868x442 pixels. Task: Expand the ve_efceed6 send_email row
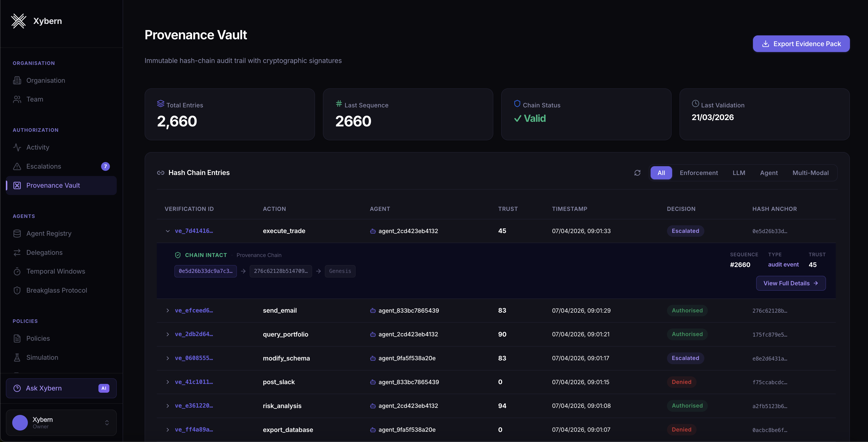click(x=168, y=310)
